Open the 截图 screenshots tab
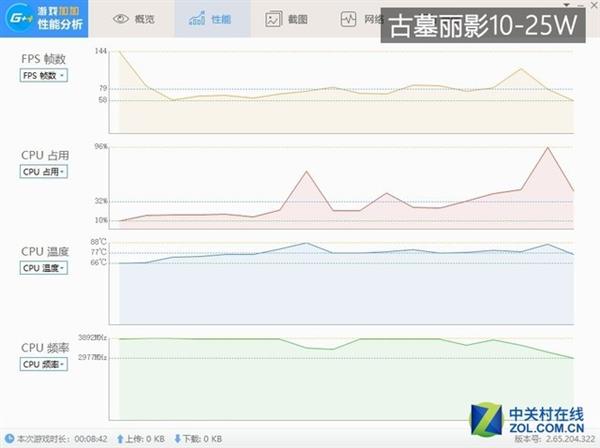Image resolution: width=600 pixels, height=448 pixels. (287, 19)
